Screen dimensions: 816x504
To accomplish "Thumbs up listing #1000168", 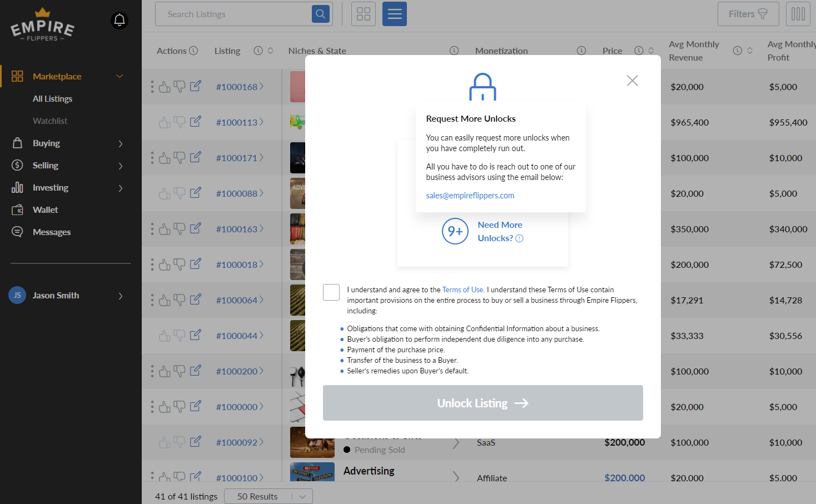I will click(x=165, y=87).
